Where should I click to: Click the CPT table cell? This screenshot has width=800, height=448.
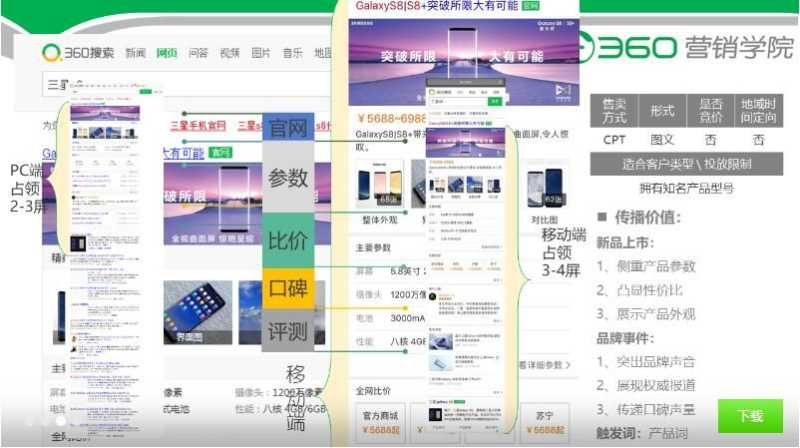614,140
